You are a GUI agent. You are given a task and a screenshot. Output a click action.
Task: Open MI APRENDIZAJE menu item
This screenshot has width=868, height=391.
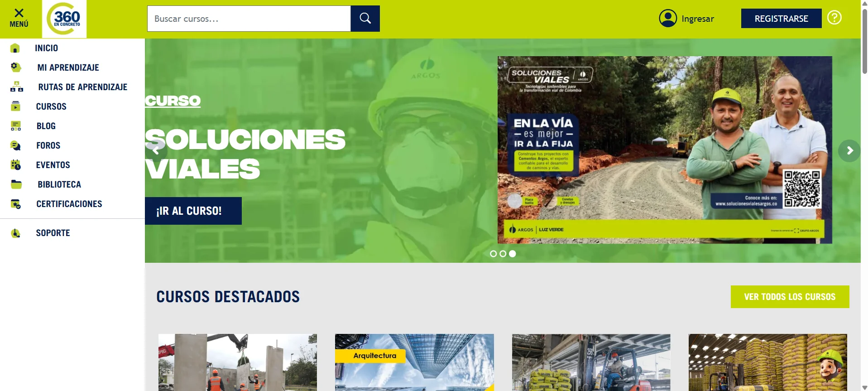pyautogui.click(x=68, y=68)
